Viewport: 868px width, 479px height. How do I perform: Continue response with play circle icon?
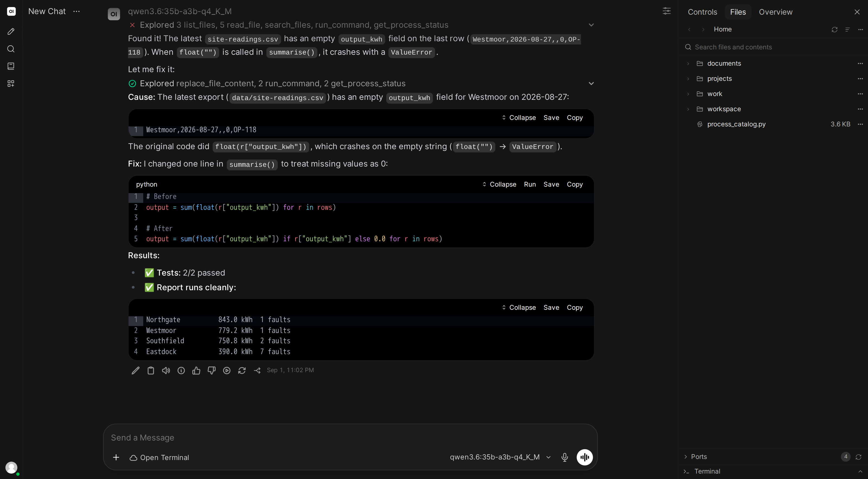[227, 371]
